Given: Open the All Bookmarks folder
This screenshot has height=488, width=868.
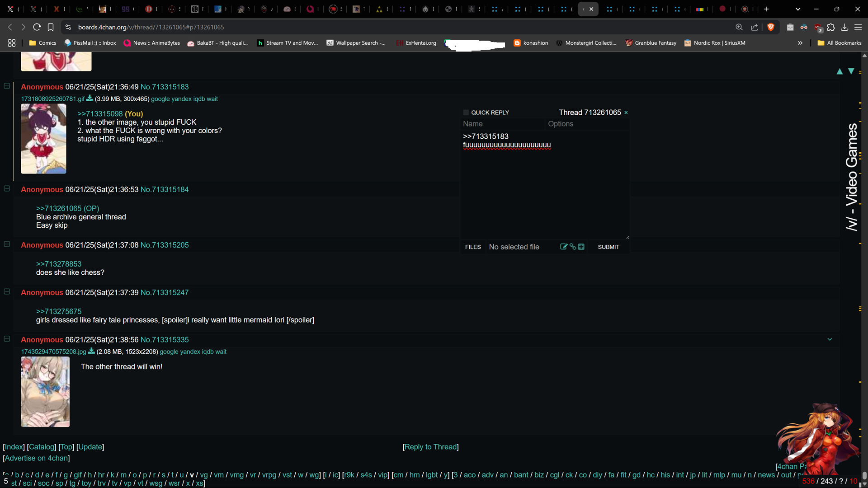Looking at the screenshot, I should click(840, 43).
